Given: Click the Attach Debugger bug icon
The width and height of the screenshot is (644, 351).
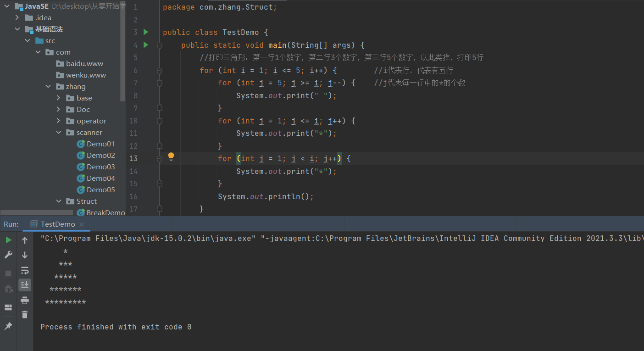Looking at the screenshot, I should 8,289.
